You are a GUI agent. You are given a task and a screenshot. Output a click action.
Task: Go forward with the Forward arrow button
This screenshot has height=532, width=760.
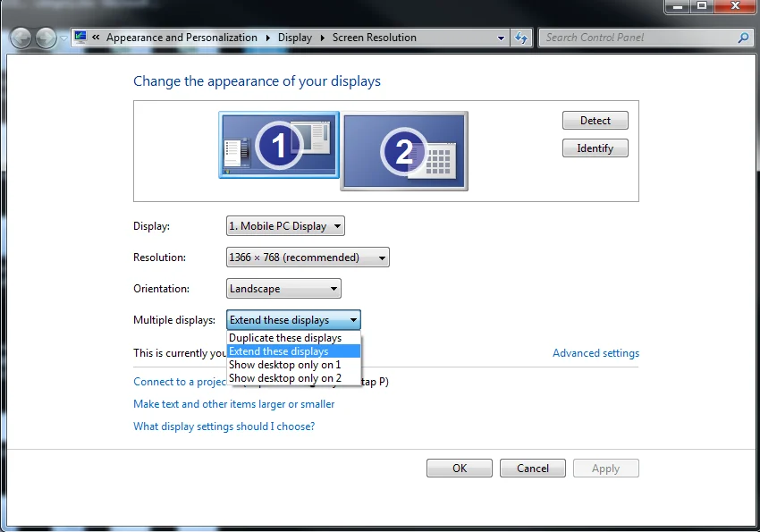46,38
